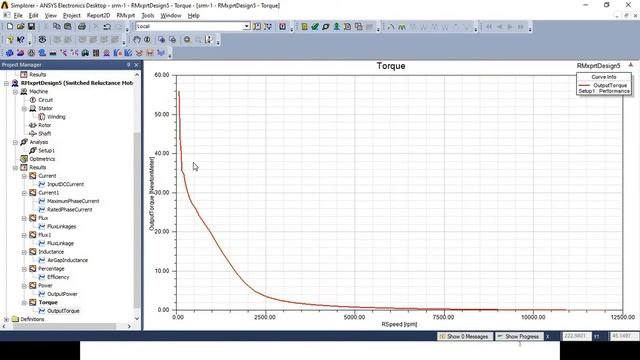Click the green double-peak curve marker icon
This screenshot has width=640, height=360.
(x=402, y=27)
